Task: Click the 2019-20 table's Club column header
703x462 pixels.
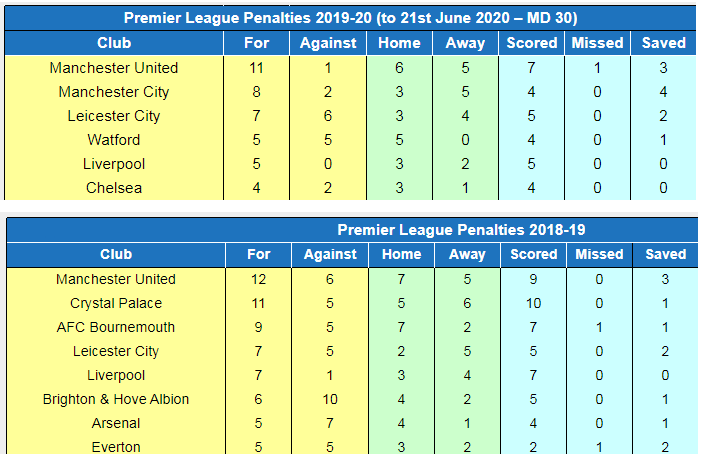Action: pyautogui.click(x=114, y=43)
